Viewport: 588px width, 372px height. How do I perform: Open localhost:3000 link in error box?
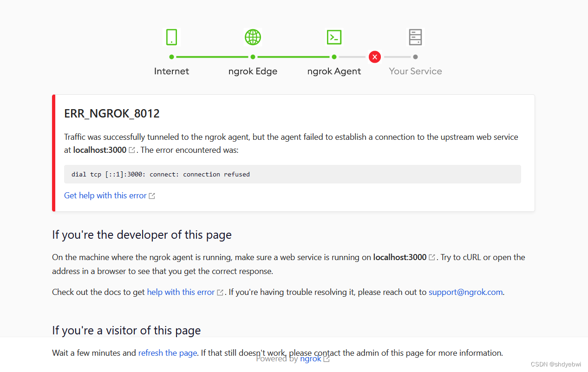[100, 150]
